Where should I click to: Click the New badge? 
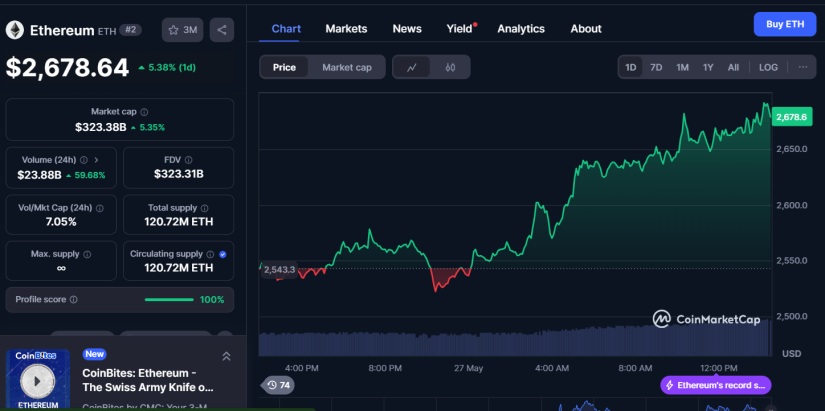tap(94, 354)
